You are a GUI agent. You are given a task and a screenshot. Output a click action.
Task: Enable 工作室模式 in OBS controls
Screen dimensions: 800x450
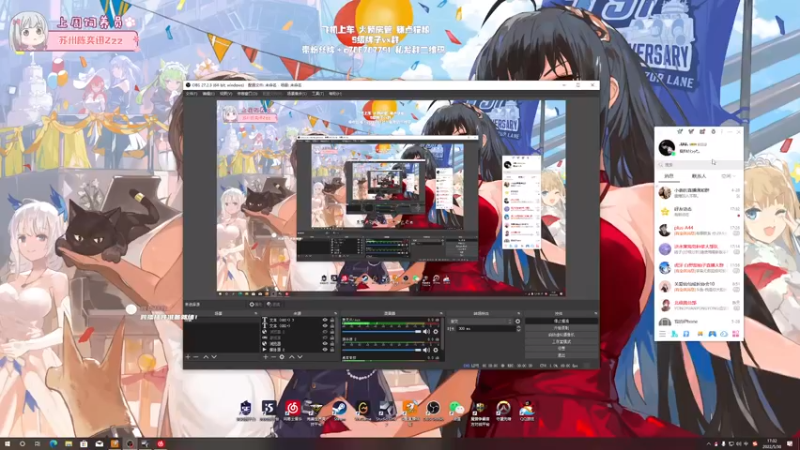point(561,342)
